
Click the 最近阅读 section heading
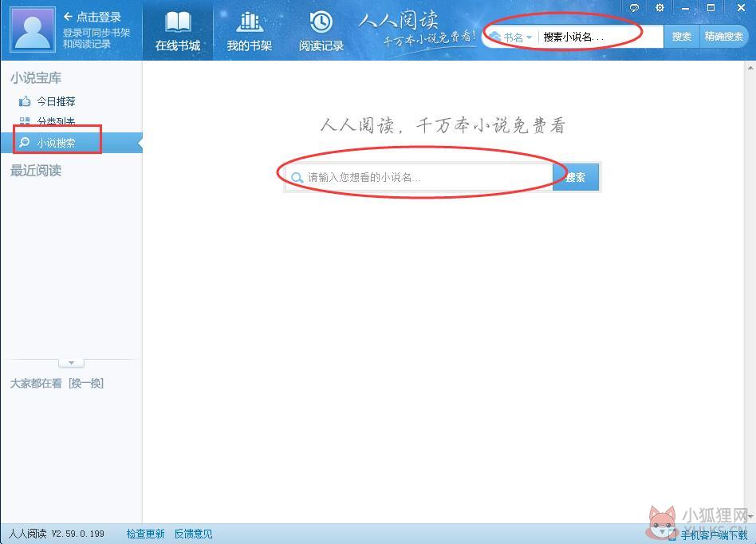pyautogui.click(x=36, y=170)
